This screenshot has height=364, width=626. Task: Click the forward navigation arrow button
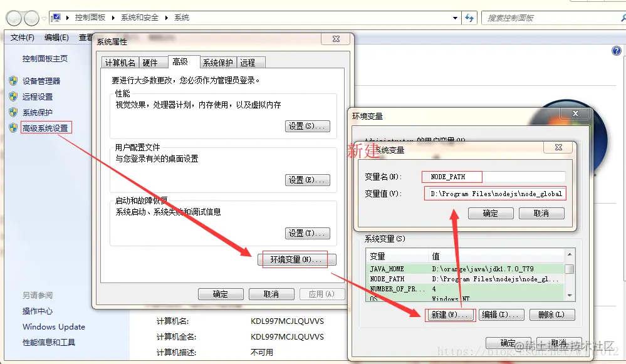(31, 18)
